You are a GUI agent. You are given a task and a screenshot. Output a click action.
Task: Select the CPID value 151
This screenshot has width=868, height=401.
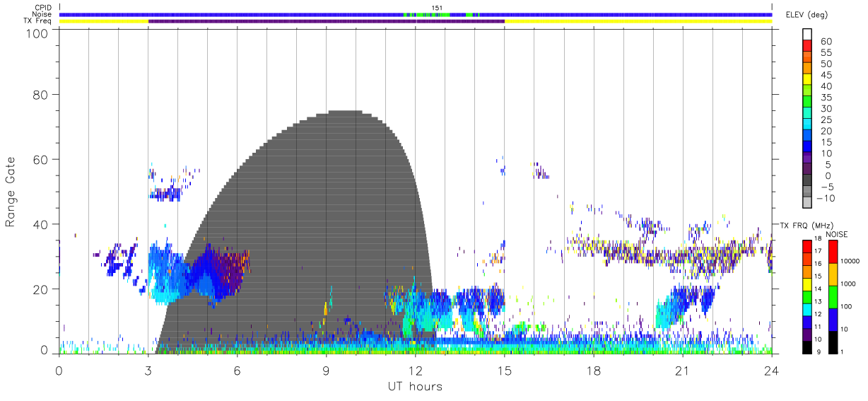[x=437, y=8]
